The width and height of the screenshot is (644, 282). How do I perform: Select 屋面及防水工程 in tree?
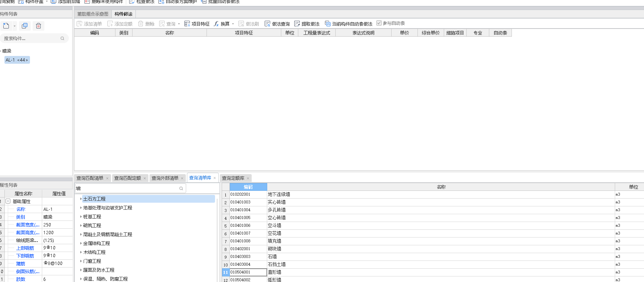click(99, 270)
